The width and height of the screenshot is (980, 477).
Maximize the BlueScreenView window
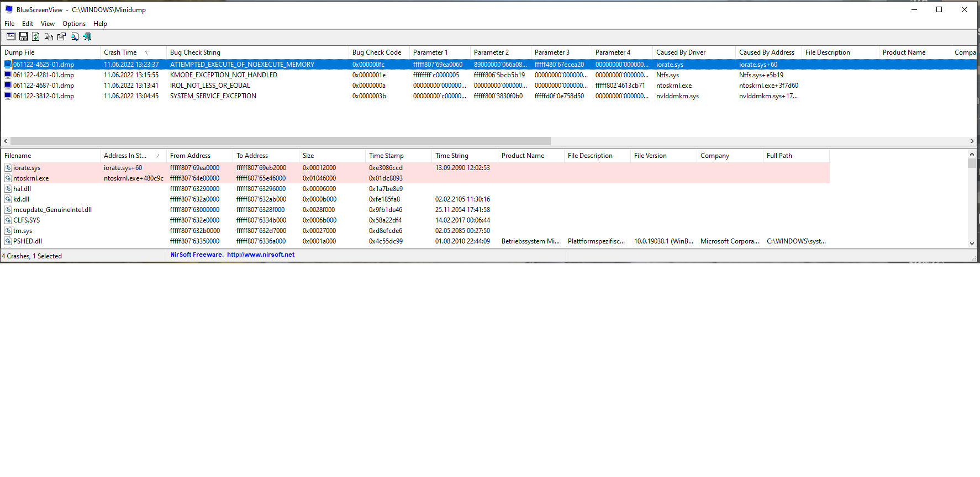coord(939,9)
